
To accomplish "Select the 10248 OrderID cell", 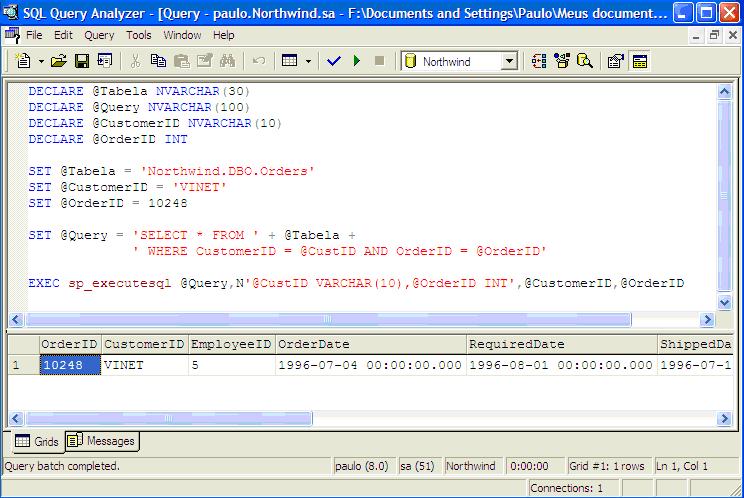I will coord(69,365).
